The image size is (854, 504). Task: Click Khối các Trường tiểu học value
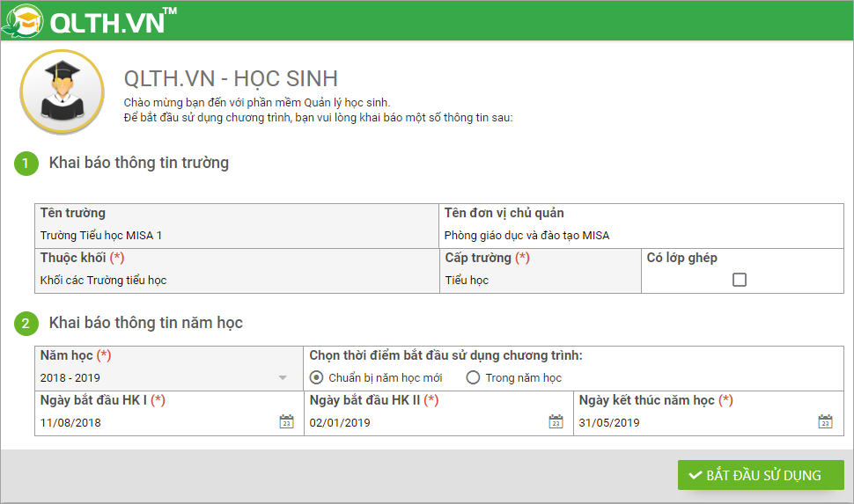pos(104,281)
